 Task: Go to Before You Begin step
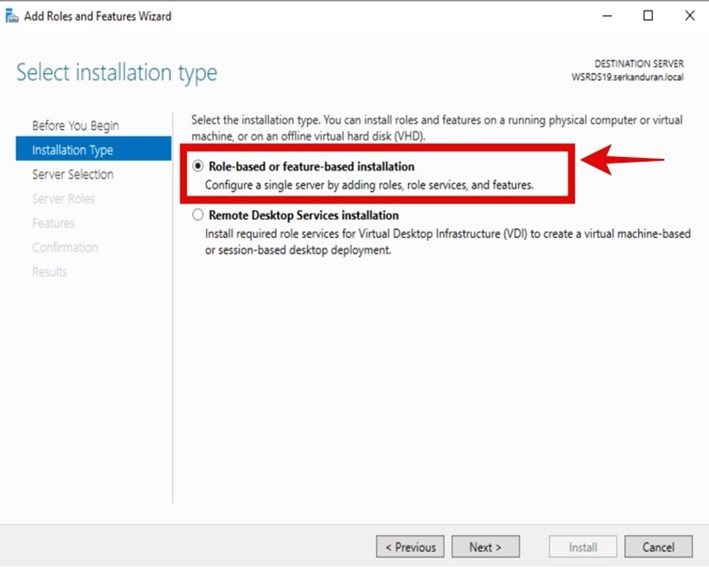pos(76,125)
